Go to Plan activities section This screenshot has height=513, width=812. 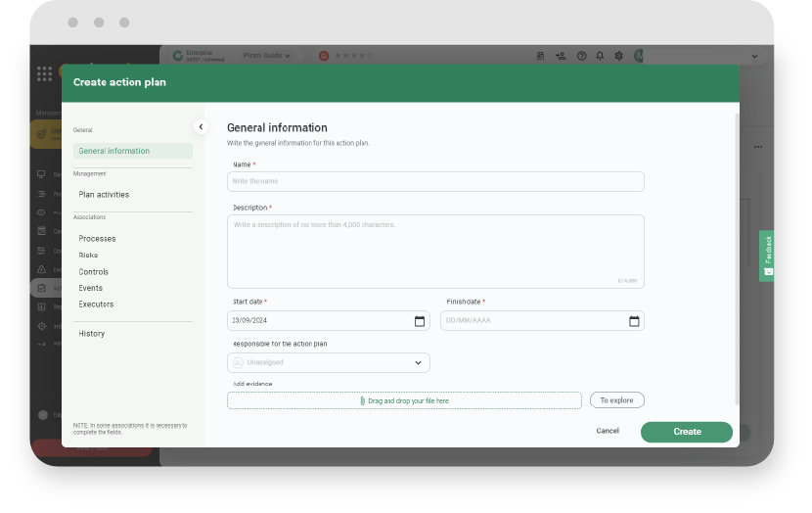[104, 195]
